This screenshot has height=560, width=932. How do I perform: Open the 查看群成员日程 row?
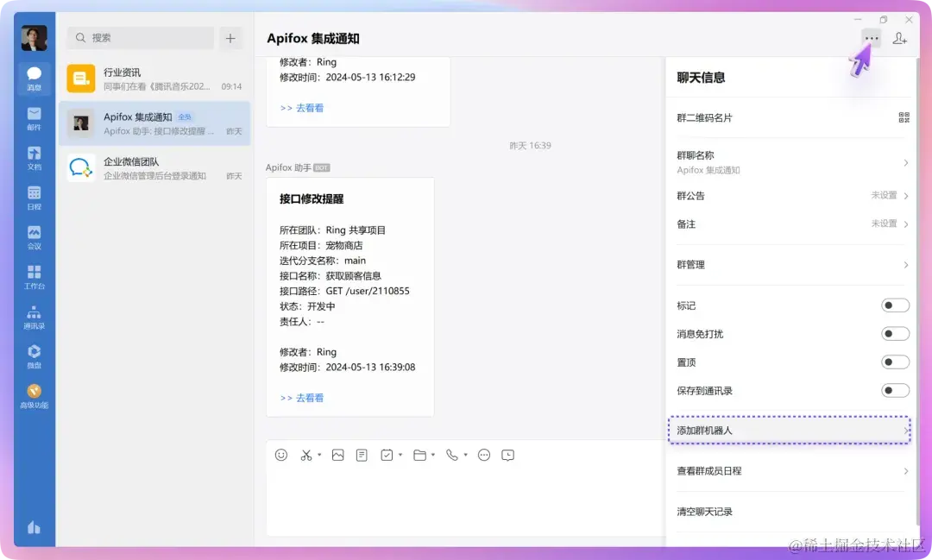(x=792, y=471)
